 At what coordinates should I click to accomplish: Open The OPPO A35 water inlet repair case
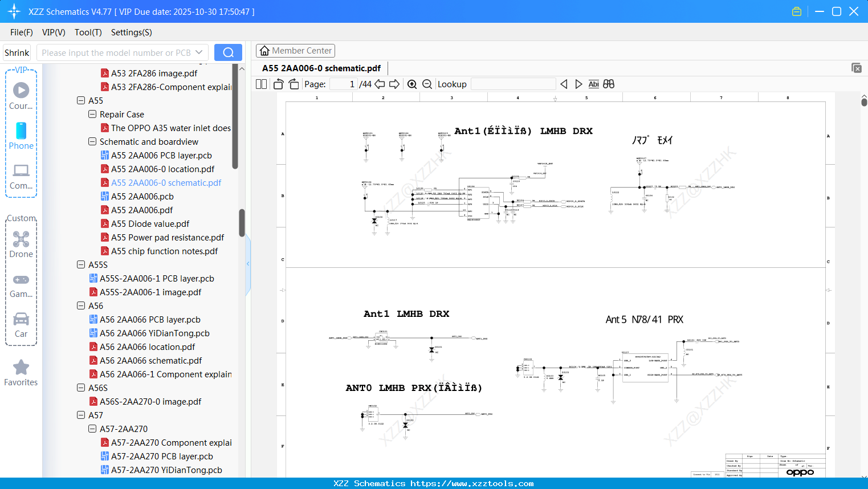pos(171,128)
